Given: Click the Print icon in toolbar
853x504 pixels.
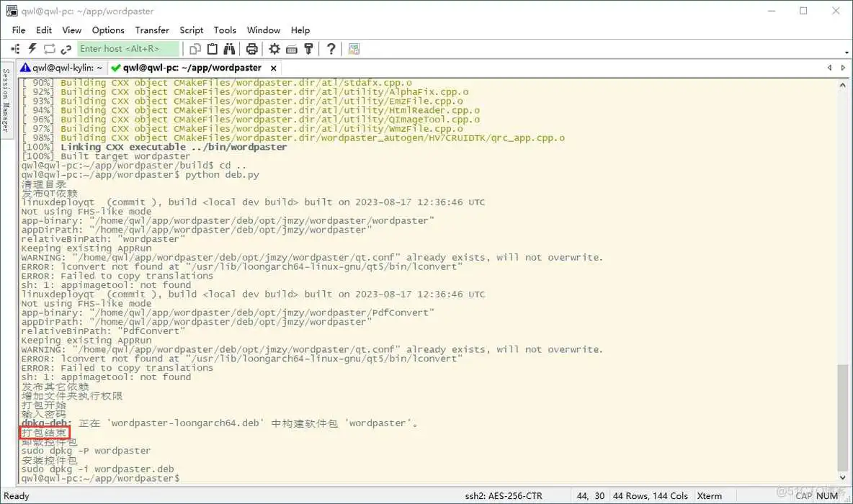Looking at the screenshot, I should (251, 49).
